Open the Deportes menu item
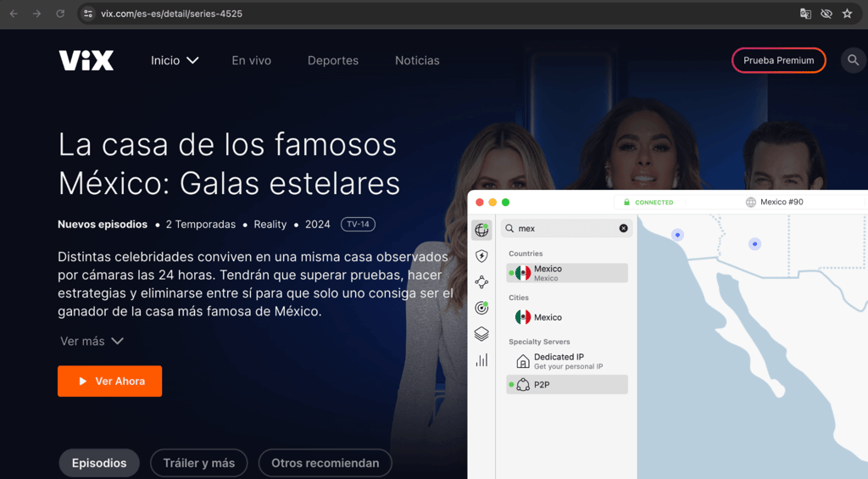The image size is (868, 479). point(332,60)
